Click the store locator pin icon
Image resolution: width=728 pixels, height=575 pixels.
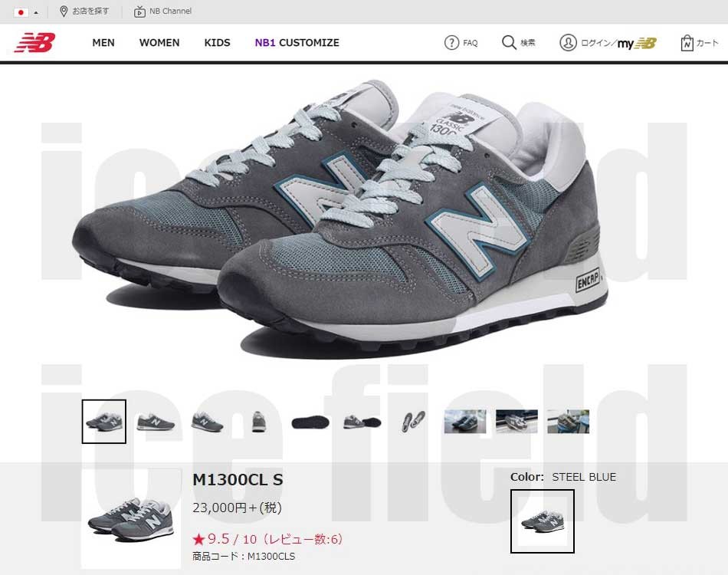(64, 11)
